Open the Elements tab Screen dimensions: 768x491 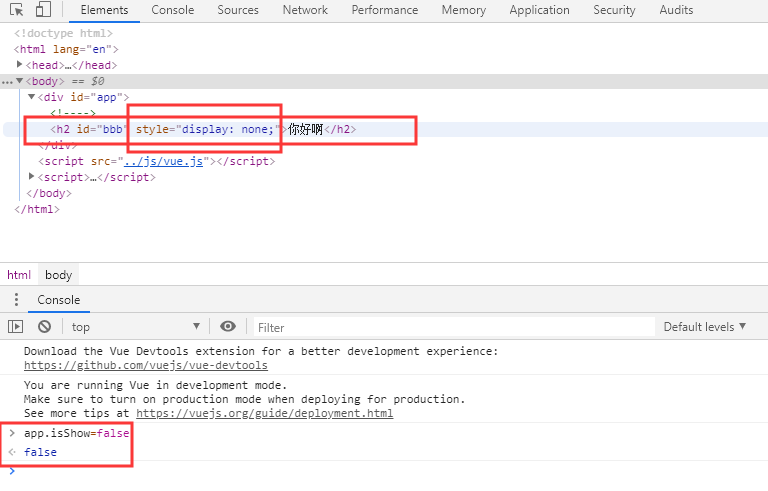104,10
